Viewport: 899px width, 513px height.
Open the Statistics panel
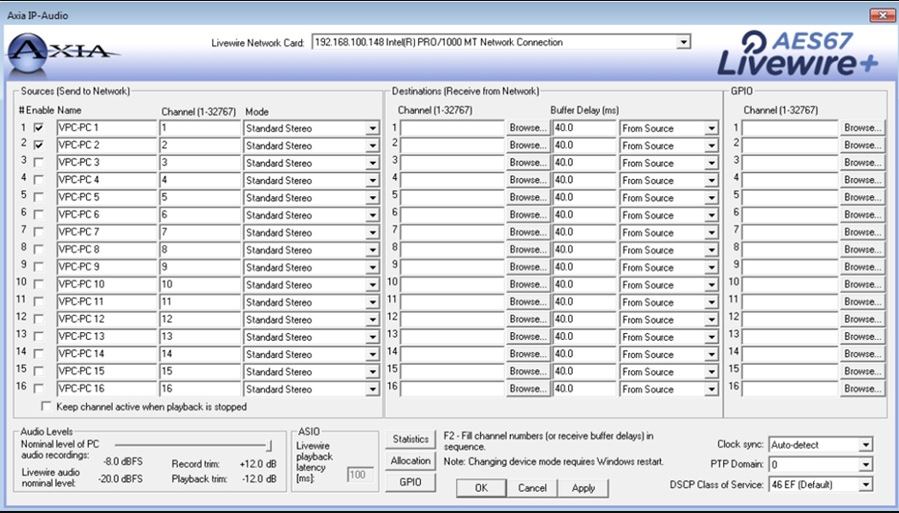410,440
